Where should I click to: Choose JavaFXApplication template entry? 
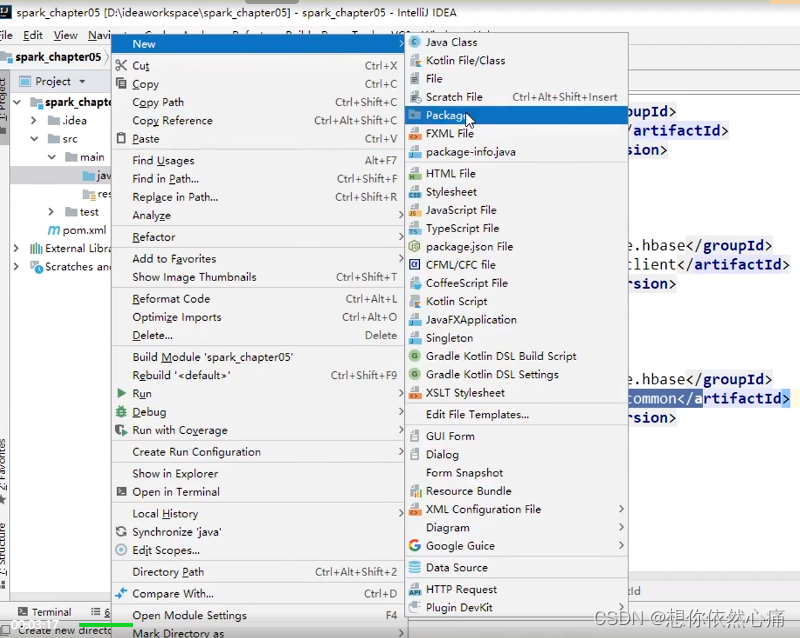point(516,320)
